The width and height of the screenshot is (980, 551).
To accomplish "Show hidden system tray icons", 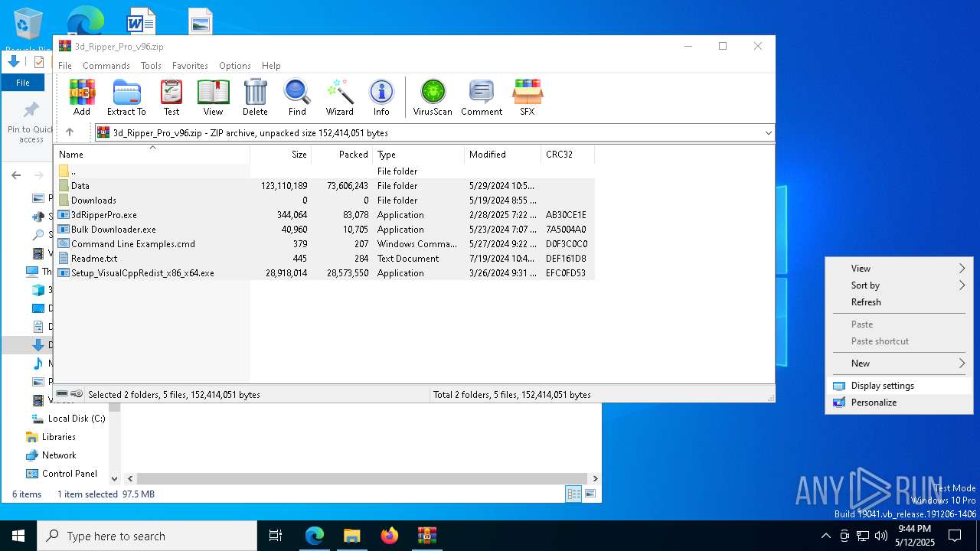I will (825, 536).
